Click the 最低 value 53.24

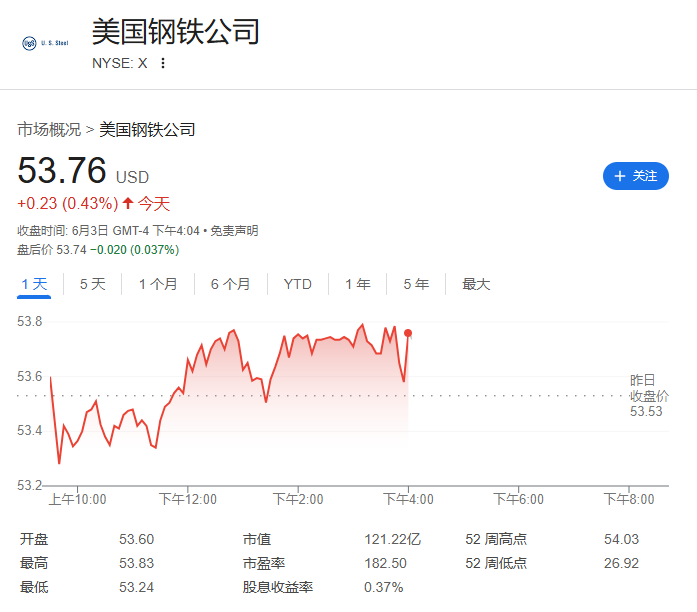click(x=136, y=587)
